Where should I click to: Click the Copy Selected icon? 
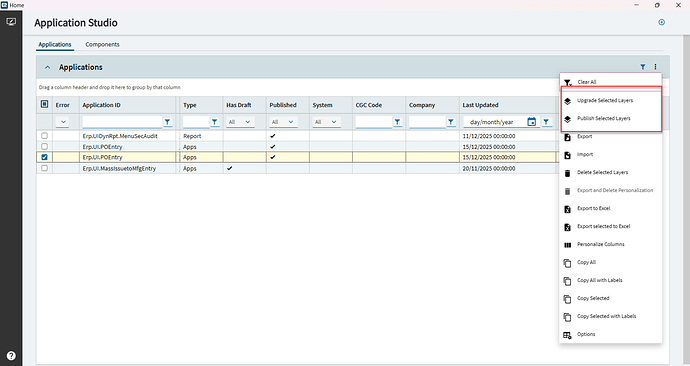pyautogui.click(x=568, y=299)
